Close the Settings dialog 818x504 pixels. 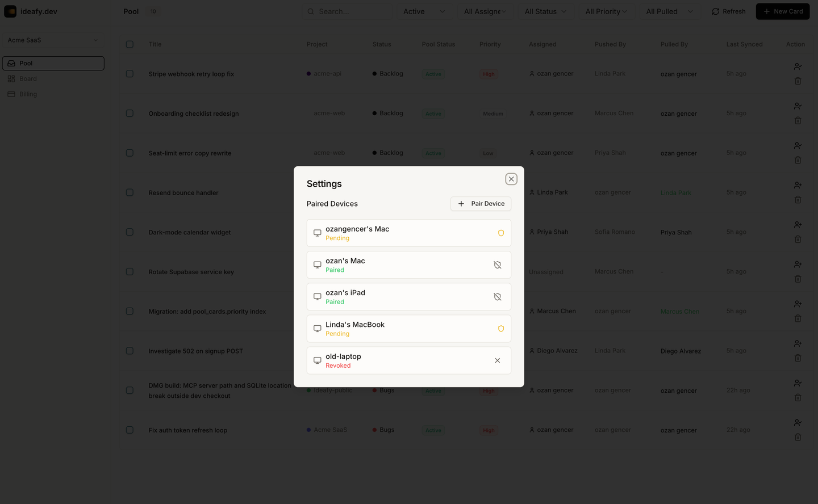pos(511,179)
